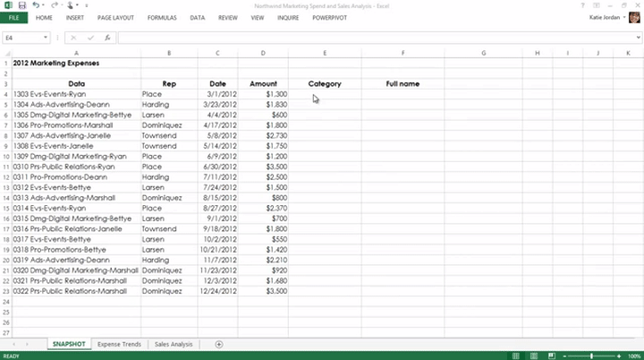The width and height of the screenshot is (644, 360).
Task: Click the Cancel X icon in formula bar
Action: pos(72,39)
